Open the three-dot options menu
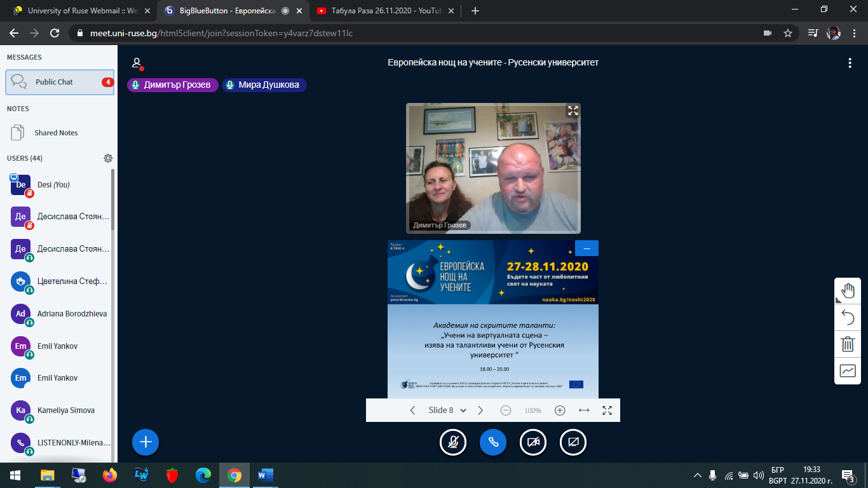The width and height of the screenshot is (868, 488). (850, 63)
